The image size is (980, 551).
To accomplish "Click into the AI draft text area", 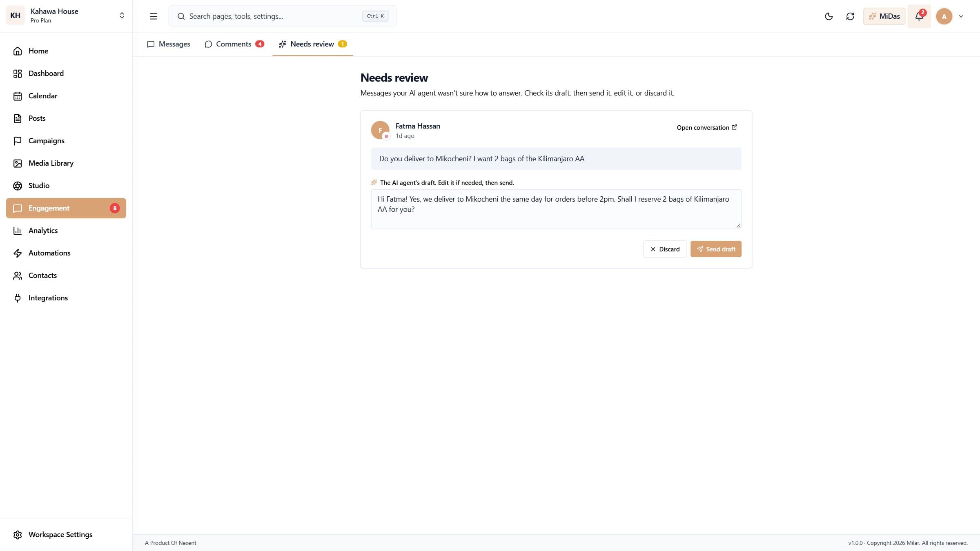I will [556, 209].
